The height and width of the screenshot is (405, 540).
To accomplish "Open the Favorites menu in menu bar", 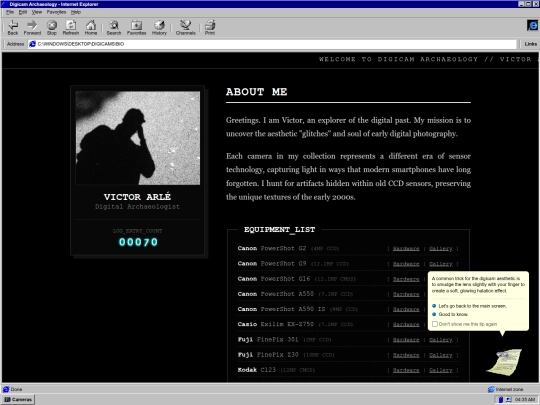I will click(x=56, y=12).
